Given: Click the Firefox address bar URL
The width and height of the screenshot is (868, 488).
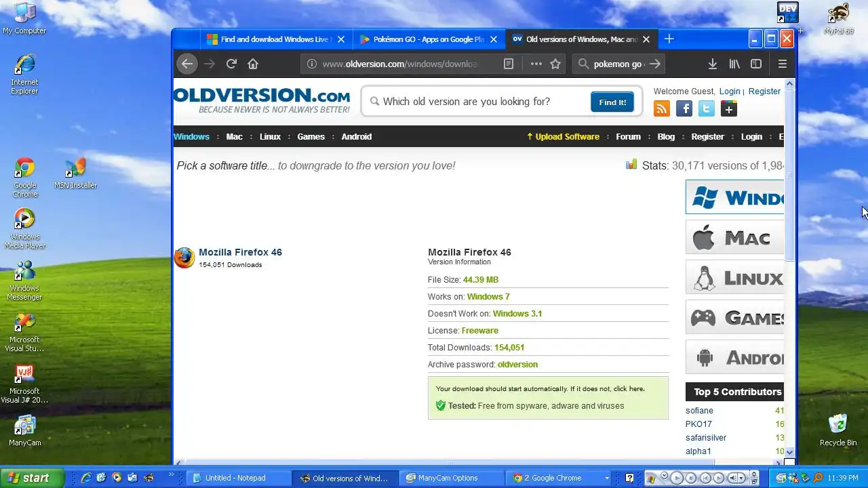Looking at the screenshot, I should [400, 64].
